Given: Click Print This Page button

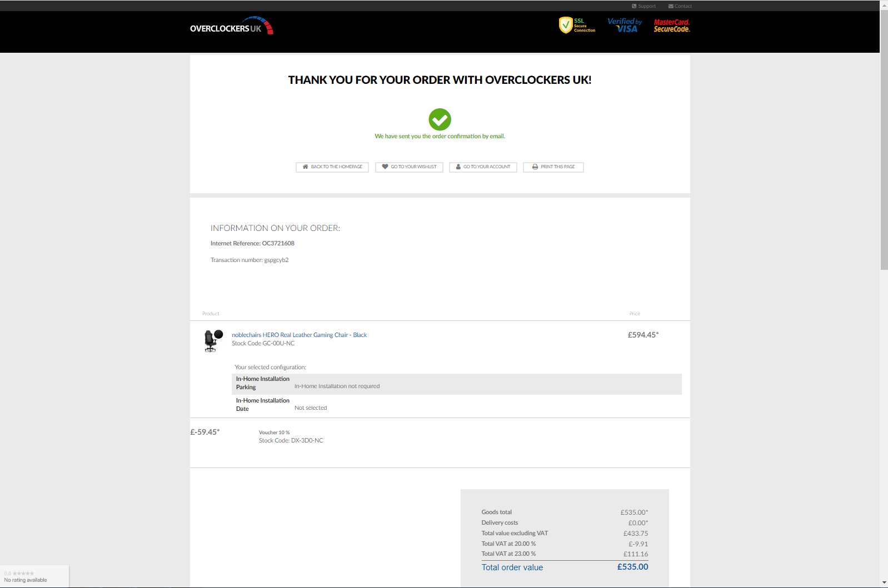Looking at the screenshot, I should pyautogui.click(x=553, y=167).
